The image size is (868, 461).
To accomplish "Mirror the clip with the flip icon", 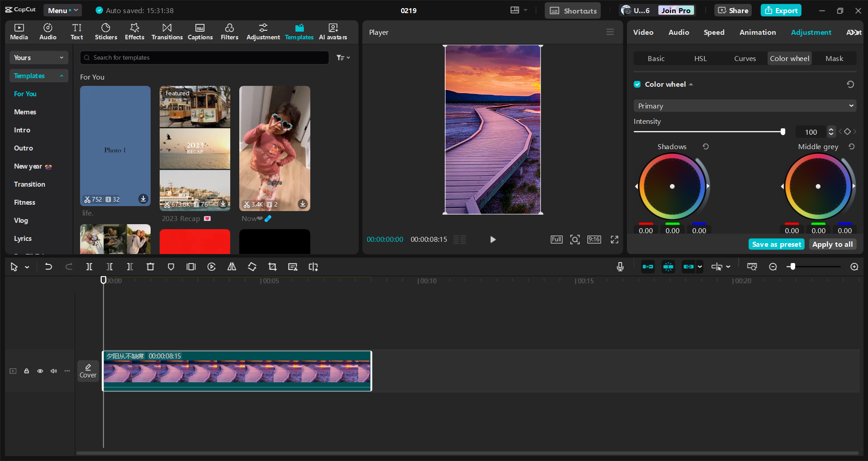I will pyautogui.click(x=231, y=267).
